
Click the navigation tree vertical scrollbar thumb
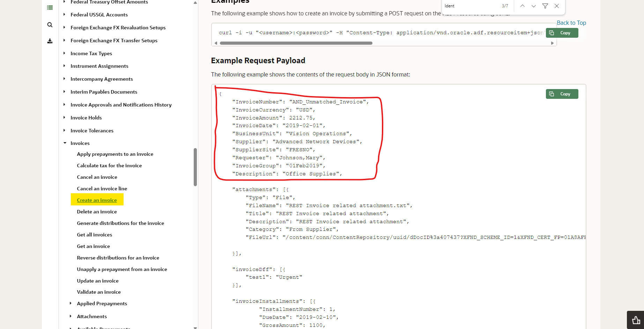click(195, 167)
